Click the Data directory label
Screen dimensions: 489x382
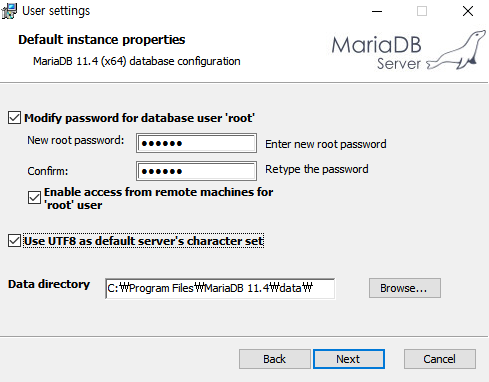coord(49,284)
